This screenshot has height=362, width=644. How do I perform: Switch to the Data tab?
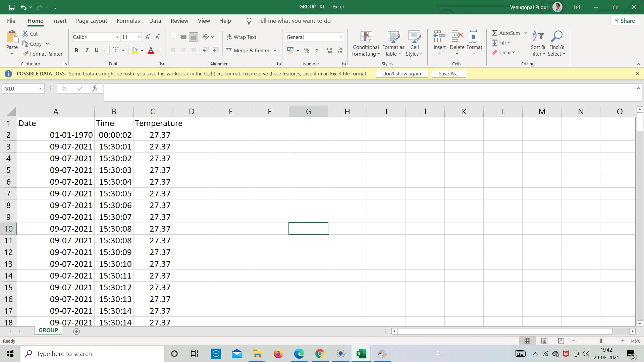click(x=155, y=21)
